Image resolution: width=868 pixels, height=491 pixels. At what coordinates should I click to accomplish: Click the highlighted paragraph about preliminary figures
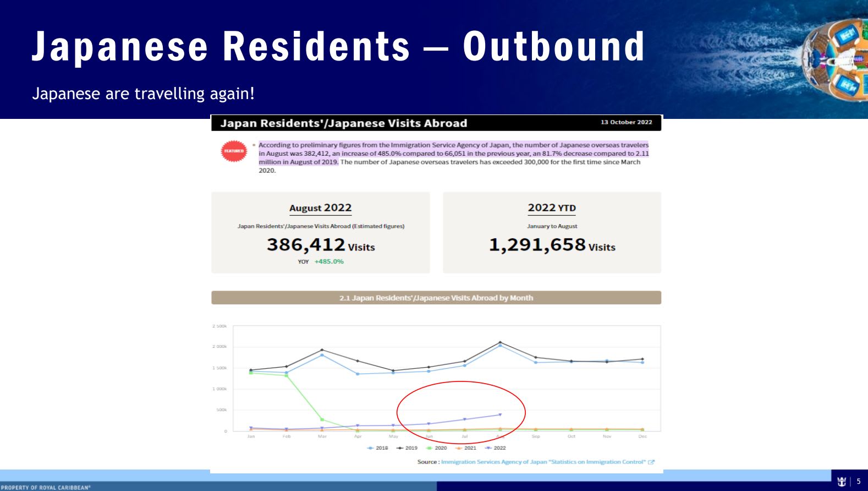[453, 154]
